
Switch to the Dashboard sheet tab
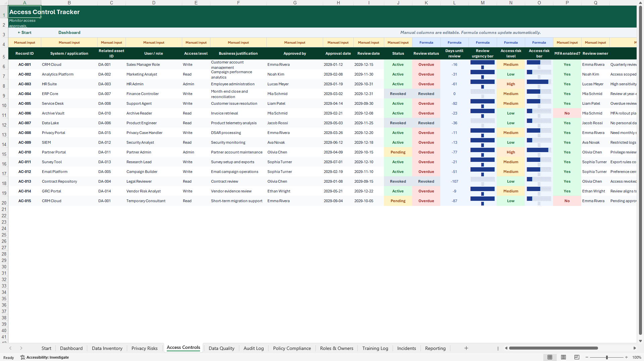point(71,348)
